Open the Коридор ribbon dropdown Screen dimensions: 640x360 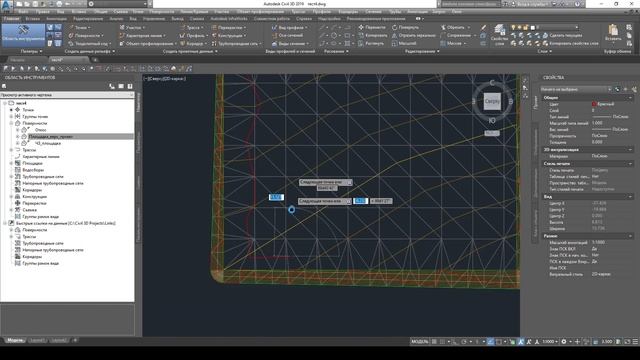[x=193, y=43]
